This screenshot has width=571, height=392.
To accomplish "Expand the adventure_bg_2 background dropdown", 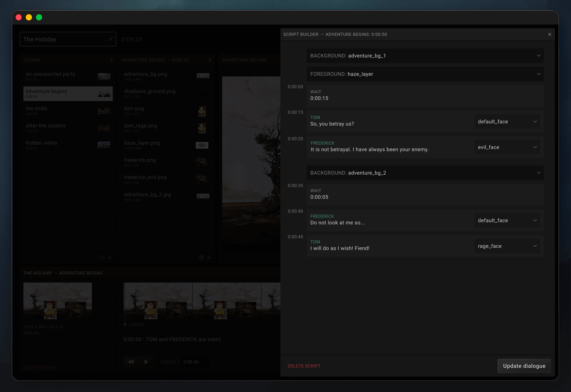I will [538, 173].
